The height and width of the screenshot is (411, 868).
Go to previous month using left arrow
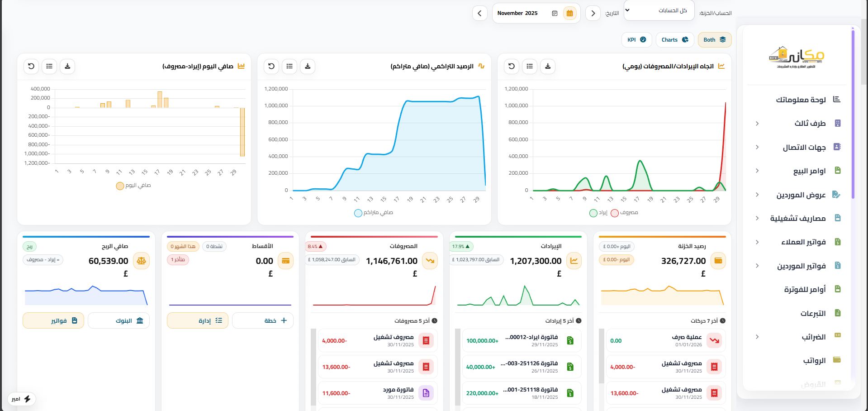point(479,14)
